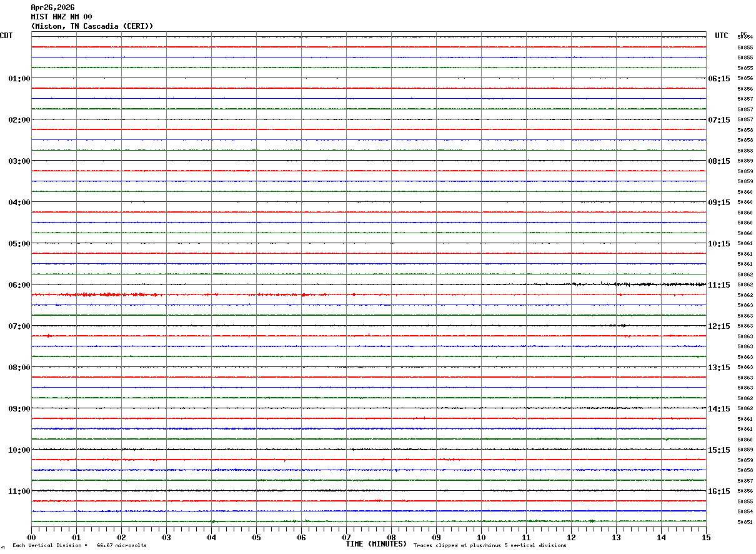
Task: Click the 06:15 UTC time label
Action: click(719, 79)
